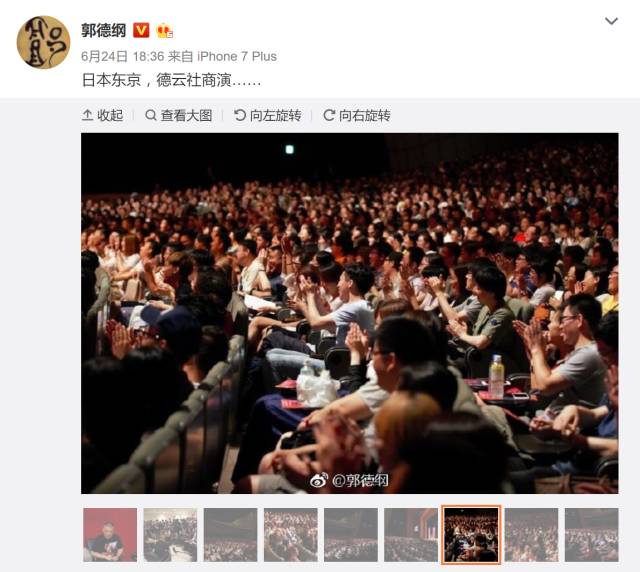
Task: Collapse the image with 收起
Action: [102, 116]
